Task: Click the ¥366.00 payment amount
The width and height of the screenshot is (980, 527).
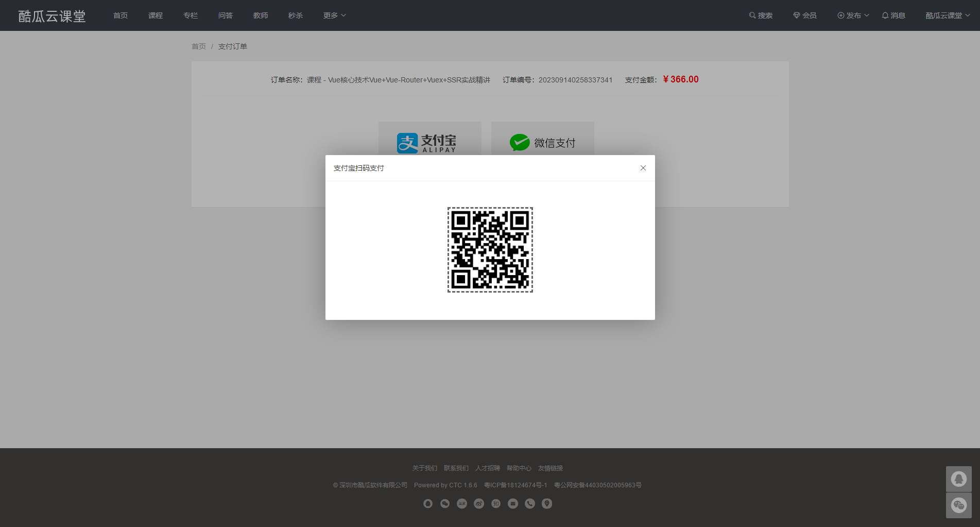Action: (681, 79)
